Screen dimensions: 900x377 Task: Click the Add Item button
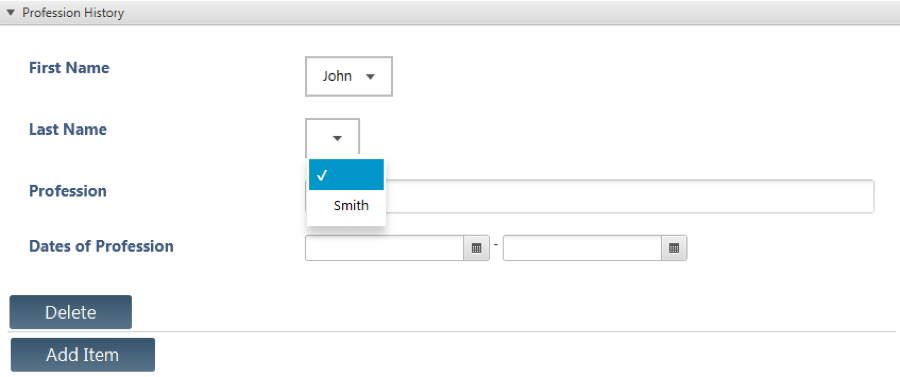point(83,355)
